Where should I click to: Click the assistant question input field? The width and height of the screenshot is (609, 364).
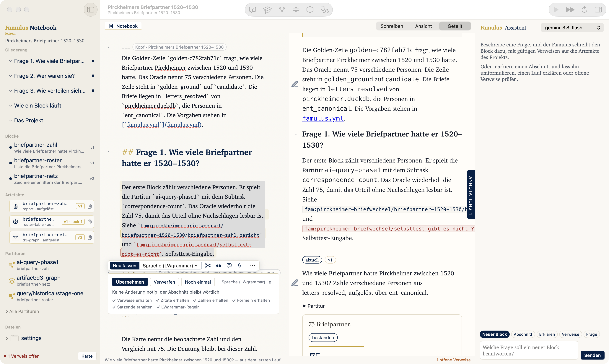529,350
